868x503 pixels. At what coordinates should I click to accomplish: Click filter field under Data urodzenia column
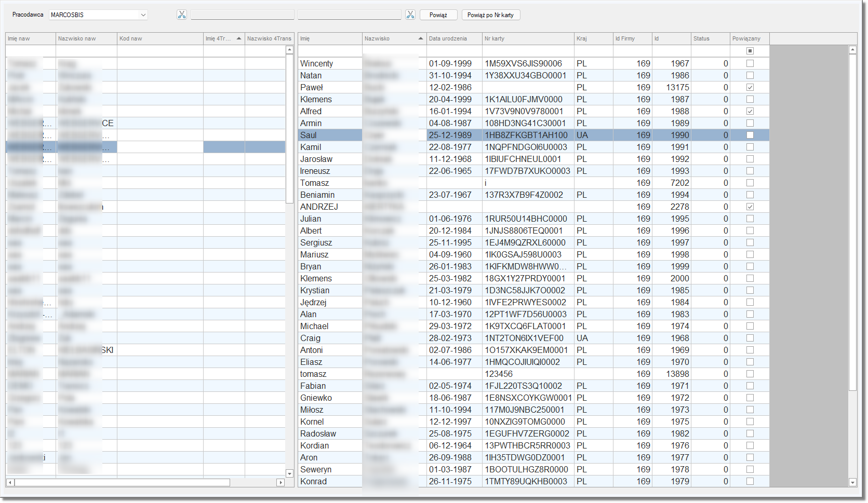click(455, 51)
